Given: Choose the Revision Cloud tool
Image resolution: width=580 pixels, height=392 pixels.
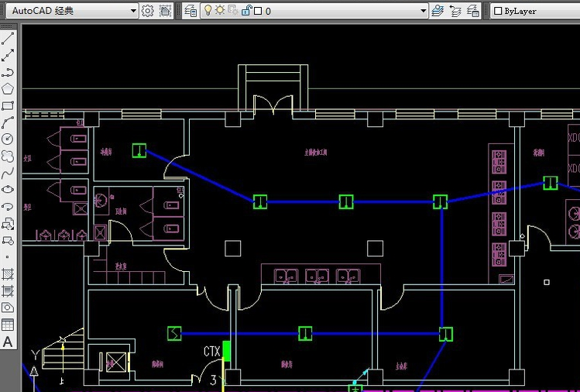Looking at the screenshot, I should tap(8, 156).
